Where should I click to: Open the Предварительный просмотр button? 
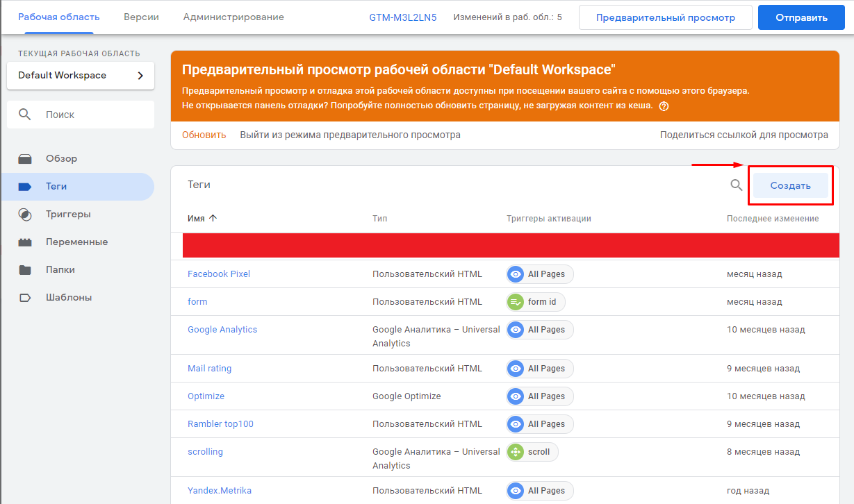click(665, 17)
